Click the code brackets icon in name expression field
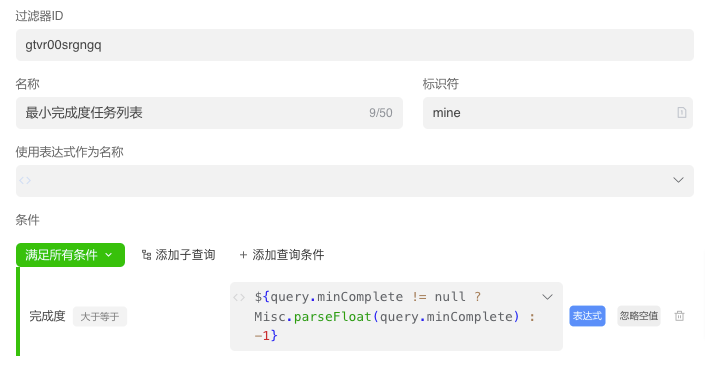The image size is (705, 366). pos(25,180)
